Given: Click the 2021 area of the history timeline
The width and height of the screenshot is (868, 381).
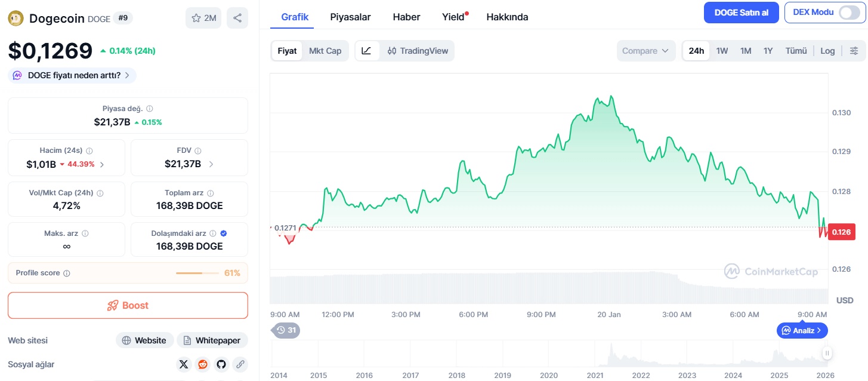Looking at the screenshot, I should click(x=594, y=375).
